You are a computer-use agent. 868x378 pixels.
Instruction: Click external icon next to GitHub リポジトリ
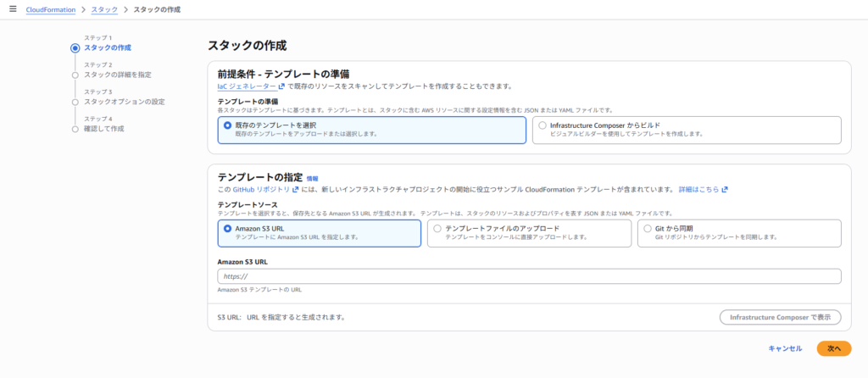click(295, 189)
